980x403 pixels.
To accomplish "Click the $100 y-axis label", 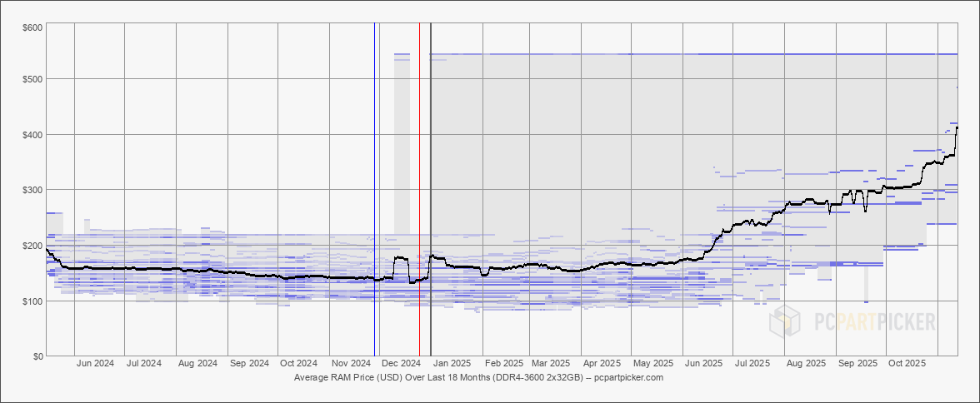I will (33, 301).
